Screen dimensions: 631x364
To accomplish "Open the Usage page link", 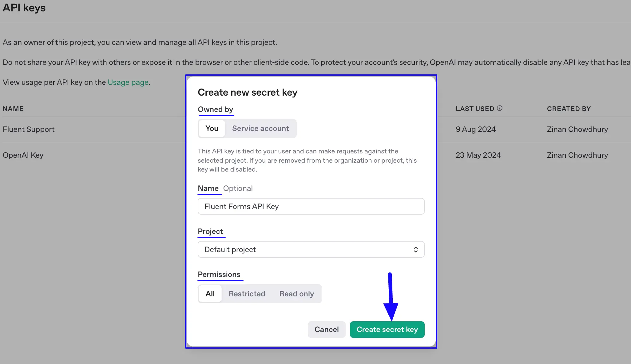I will 128,82.
